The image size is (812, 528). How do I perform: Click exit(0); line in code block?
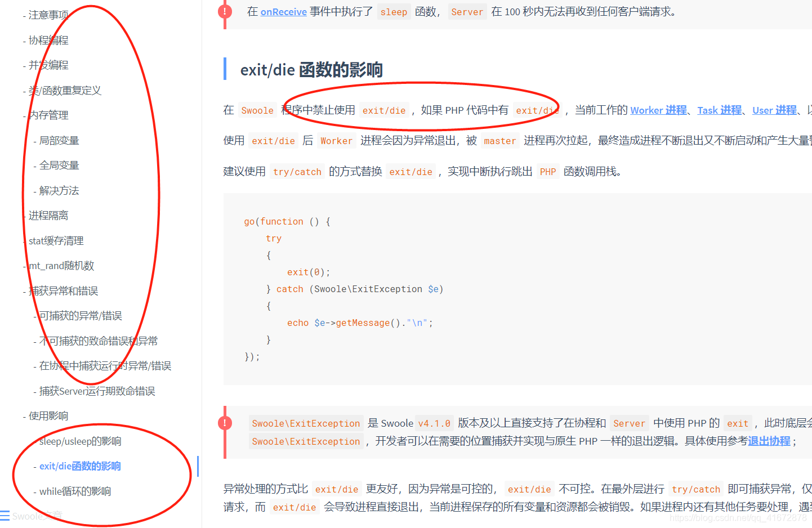(x=309, y=272)
